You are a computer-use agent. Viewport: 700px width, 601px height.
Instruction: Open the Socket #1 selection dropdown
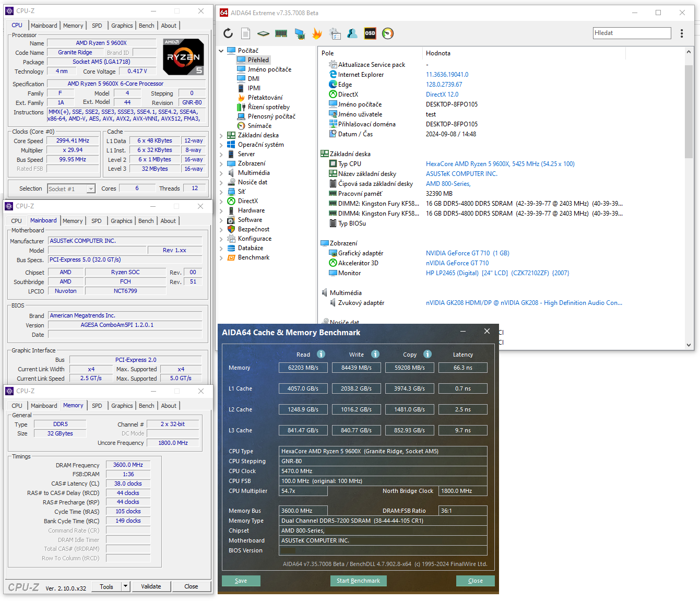(91, 189)
